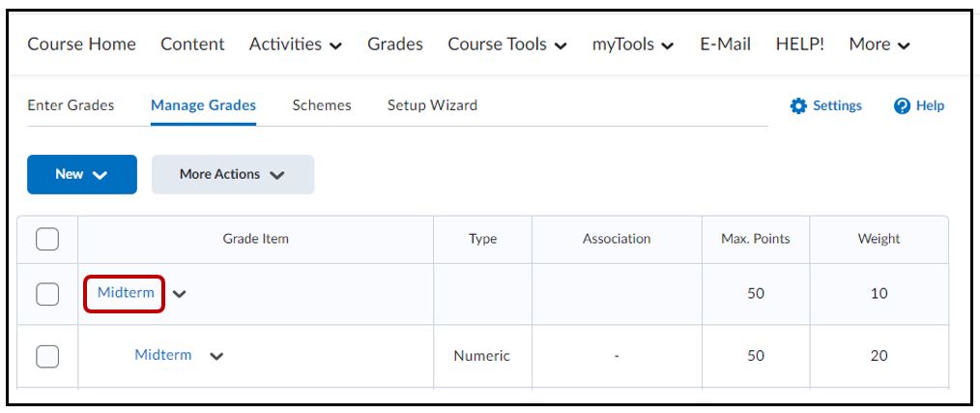980x413 pixels.
Task: Open the More Actions dropdown
Action: 232,174
